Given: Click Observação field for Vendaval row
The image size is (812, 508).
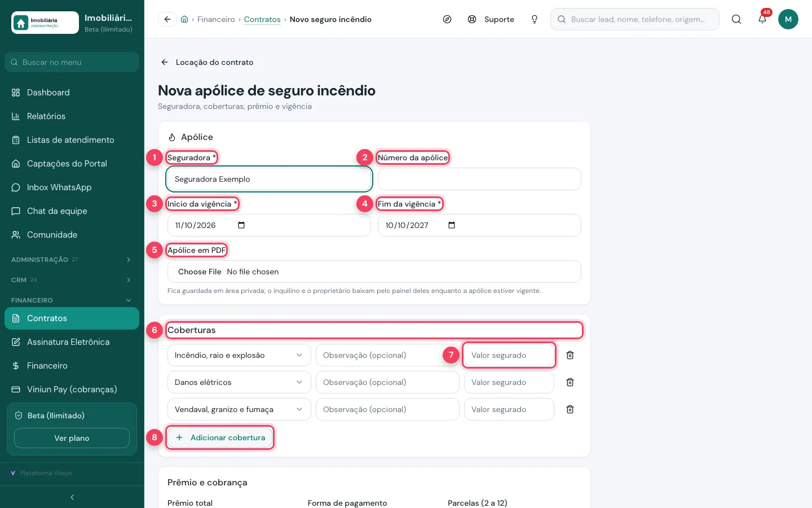Looking at the screenshot, I should pyautogui.click(x=387, y=409).
